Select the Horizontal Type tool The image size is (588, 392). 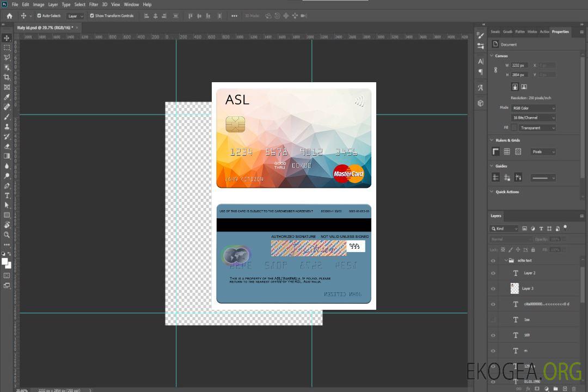click(x=7, y=195)
